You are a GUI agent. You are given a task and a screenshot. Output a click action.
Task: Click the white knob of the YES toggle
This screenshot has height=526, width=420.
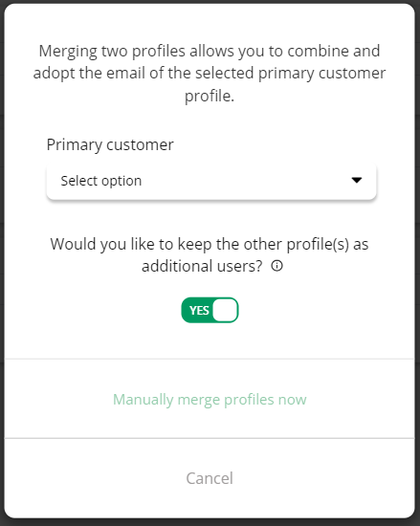(x=225, y=310)
